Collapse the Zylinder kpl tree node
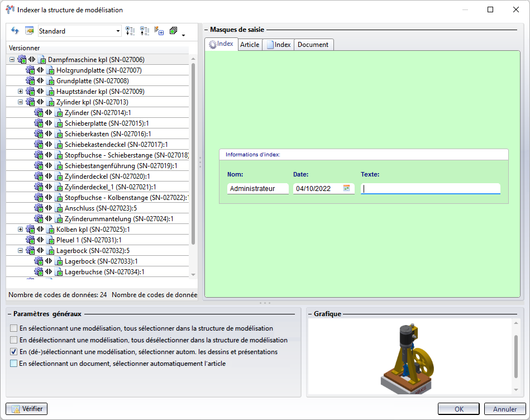The width and height of the screenshot is (530, 420). (21, 102)
